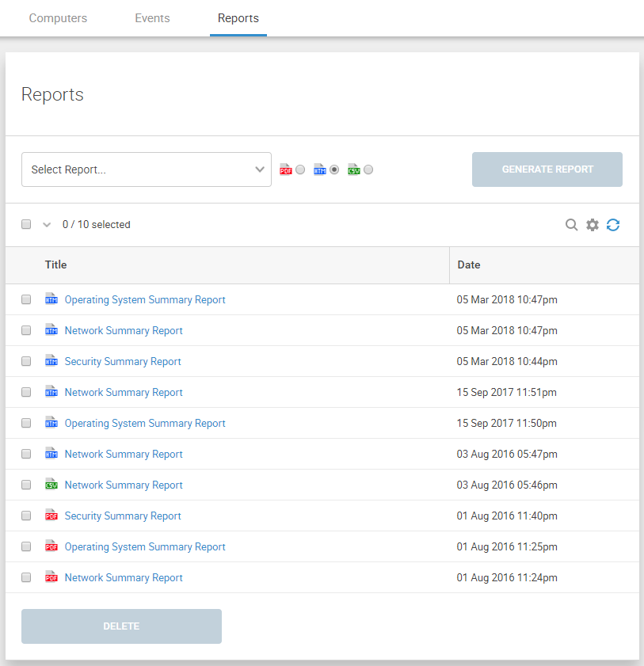The width and height of the screenshot is (644, 666).
Task: Click HTM icon of 05 Mar 2018 Security Summary Report
Action: (51, 361)
